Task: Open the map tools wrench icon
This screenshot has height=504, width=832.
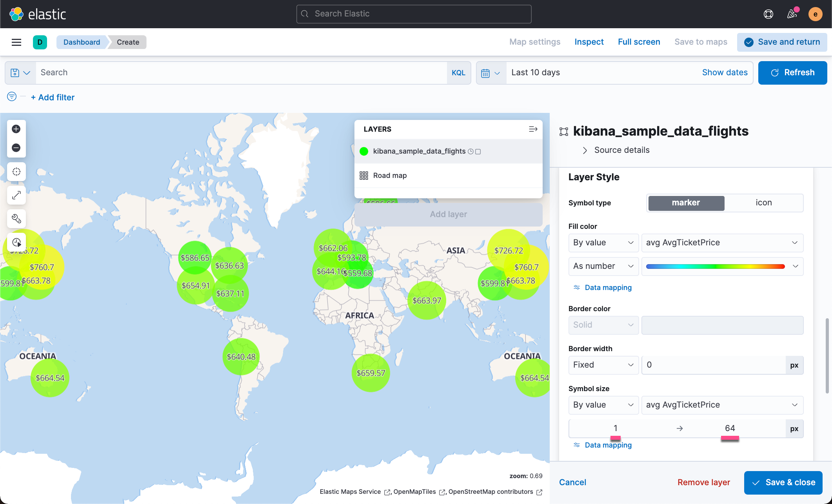Action: pyautogui.click(x=16, y=219)
